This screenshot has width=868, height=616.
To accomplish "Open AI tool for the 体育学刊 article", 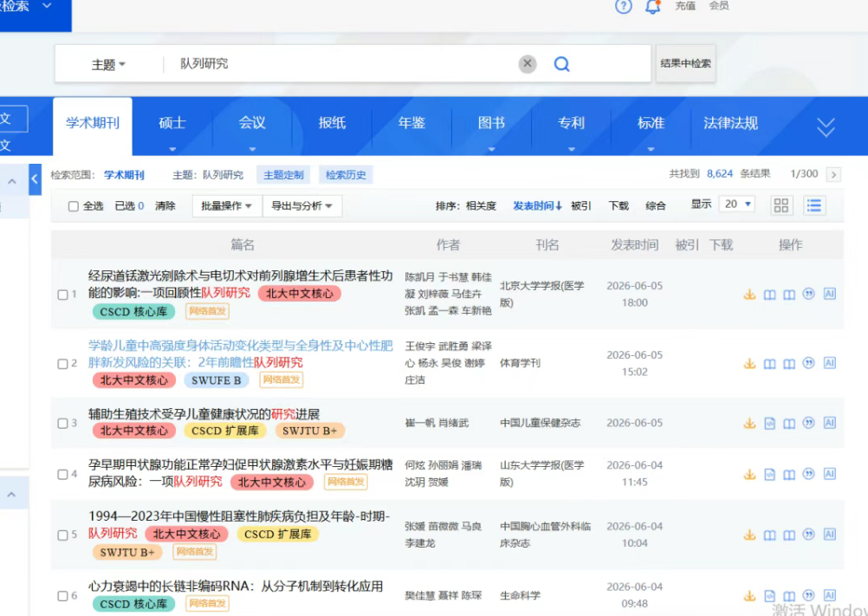I will click(829, 363).
